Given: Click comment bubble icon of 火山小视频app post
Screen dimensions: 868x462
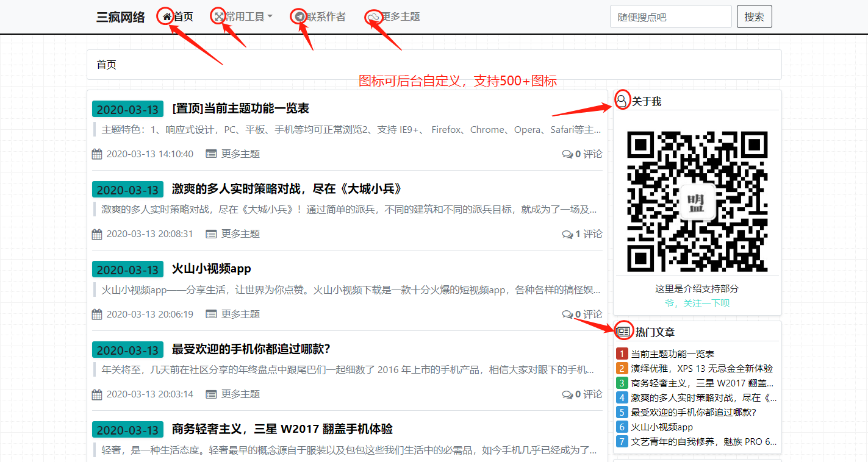Looking at the screenshot, I should 567,315.
